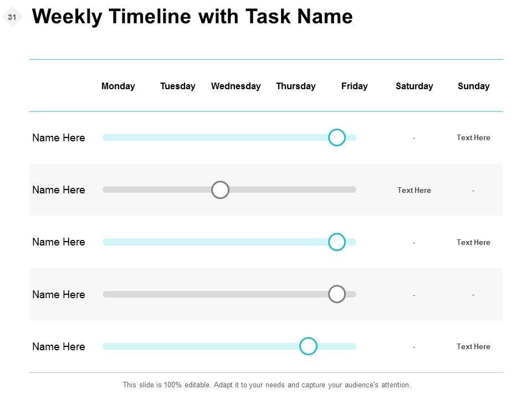Select the Saturday column header
The image size is (532, 399).
[x=414, y=86]
